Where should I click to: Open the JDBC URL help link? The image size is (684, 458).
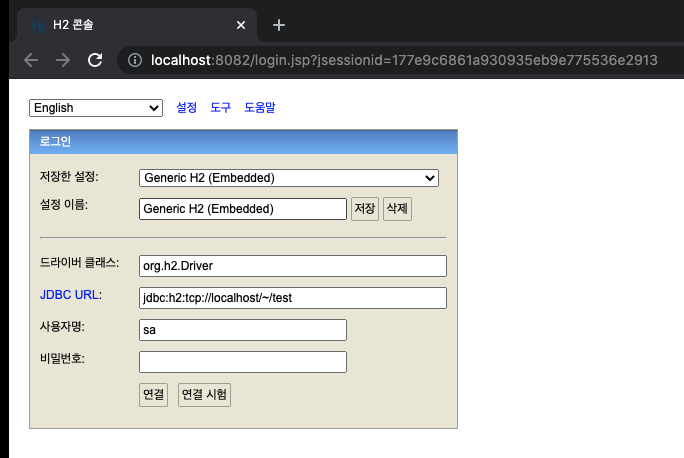click(69, 295)
